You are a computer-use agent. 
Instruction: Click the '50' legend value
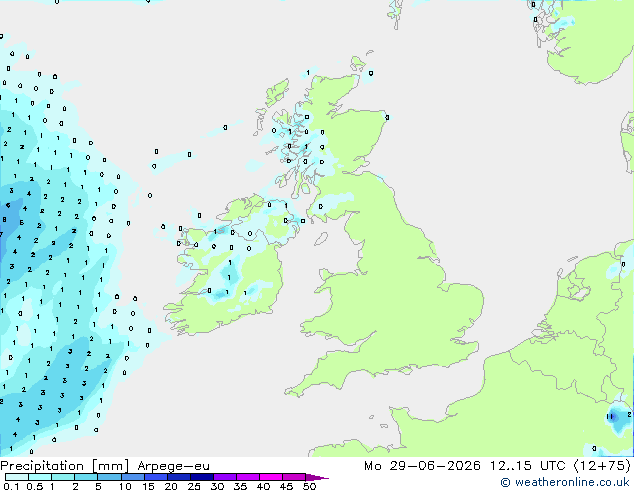tap(309, 486)
